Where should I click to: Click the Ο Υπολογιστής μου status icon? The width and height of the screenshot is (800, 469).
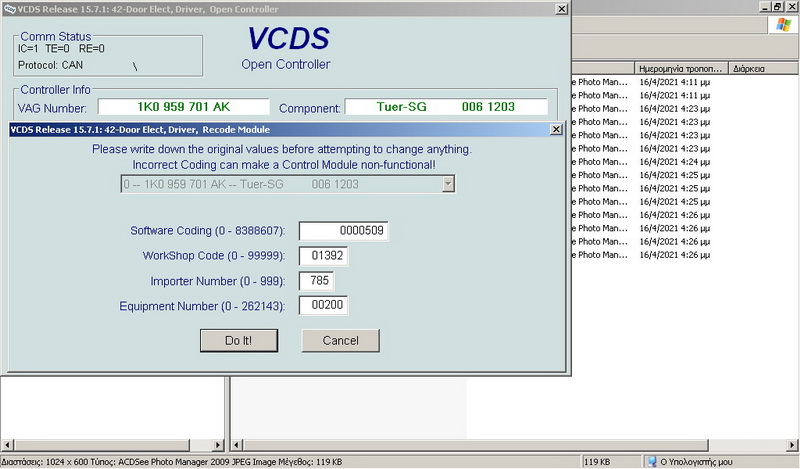(x=652, y=462)
